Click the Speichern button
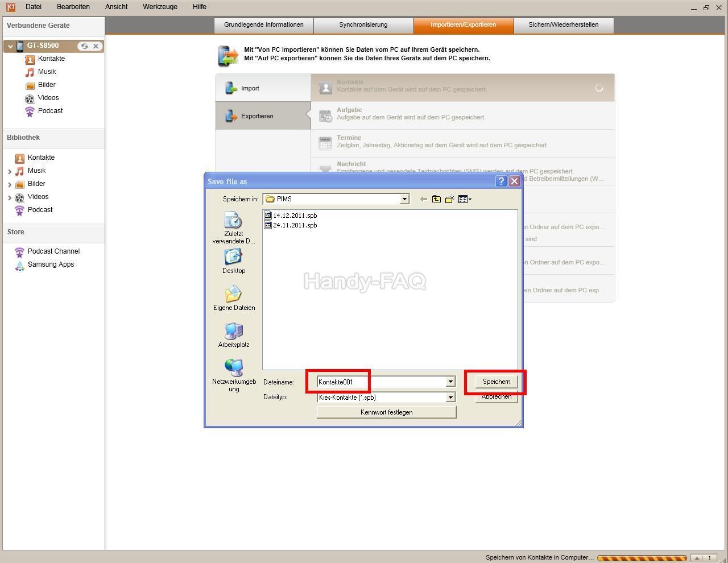 [497, 382]
